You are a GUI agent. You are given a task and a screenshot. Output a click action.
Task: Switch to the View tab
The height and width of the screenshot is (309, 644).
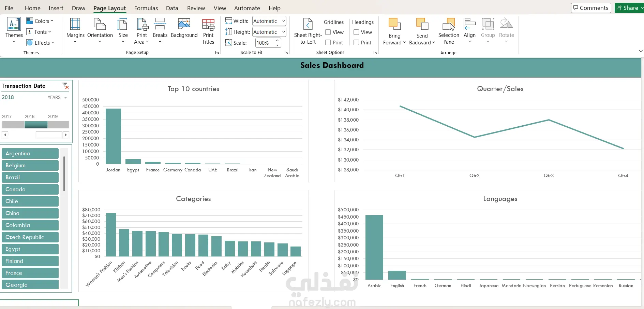pos(220,8)
